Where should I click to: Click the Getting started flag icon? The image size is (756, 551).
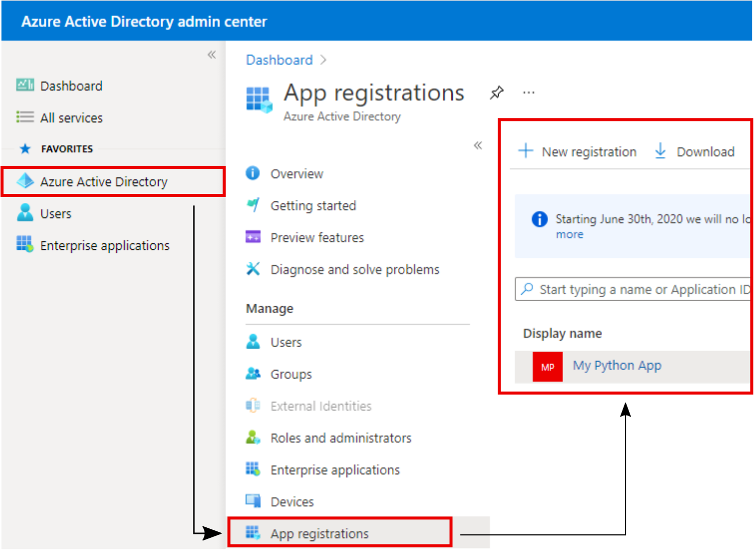click(253, 204)
